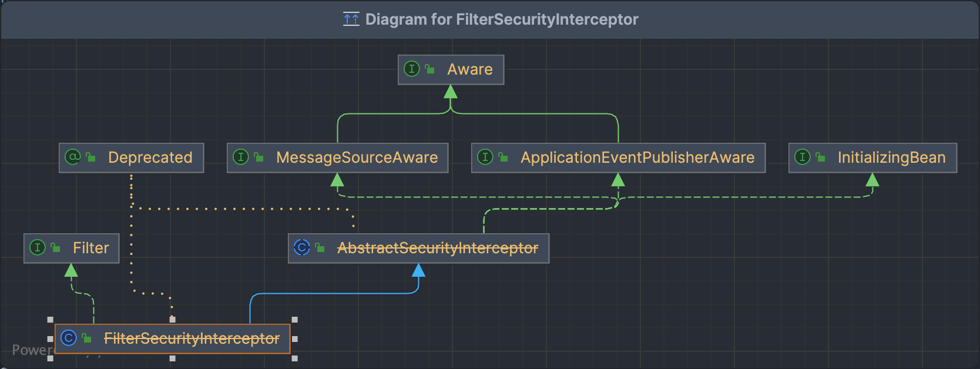The height and width of the screenshot is (369, 980).
Task: Select the InitializingBean node label
Action: 891,157
